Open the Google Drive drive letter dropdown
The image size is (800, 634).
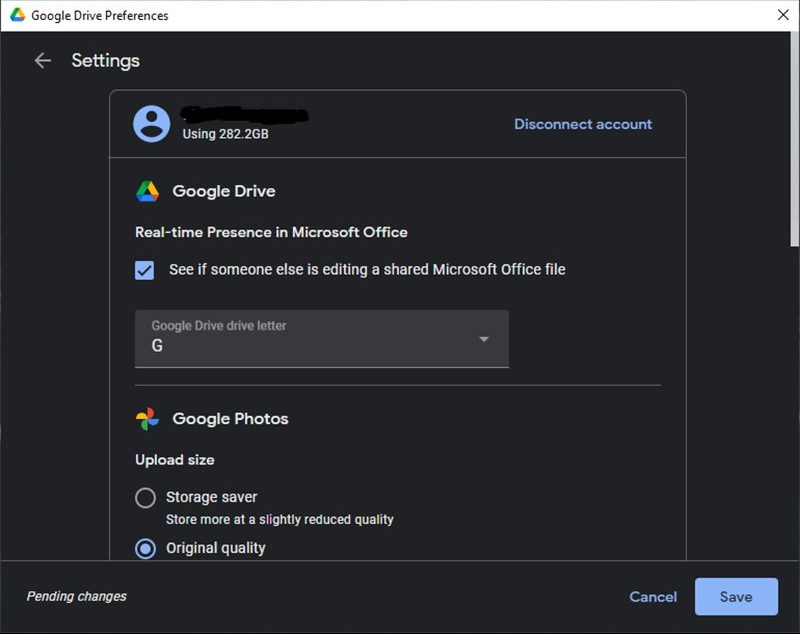322,339
